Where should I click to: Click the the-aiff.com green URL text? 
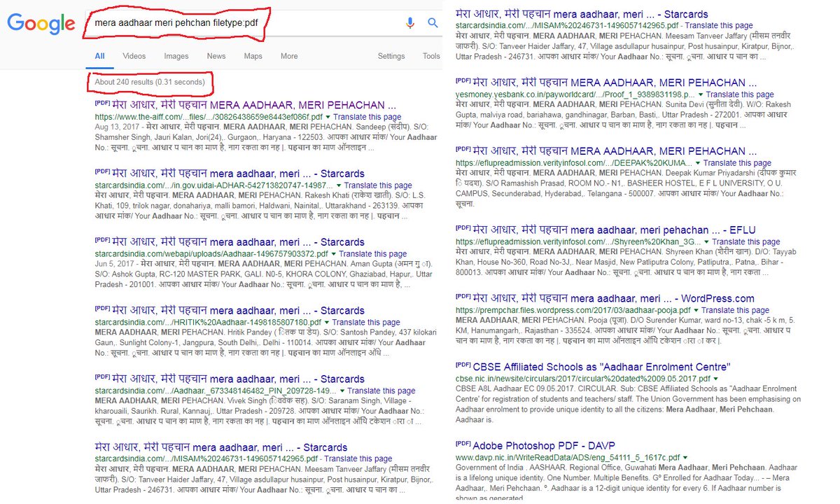click(x=209, y=117)
